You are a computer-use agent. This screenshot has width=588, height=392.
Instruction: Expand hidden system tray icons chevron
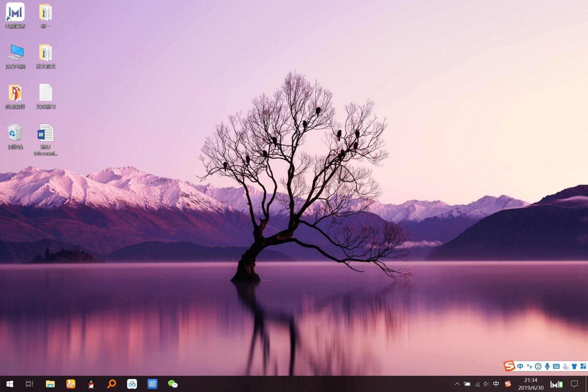[x=457, y=384]
